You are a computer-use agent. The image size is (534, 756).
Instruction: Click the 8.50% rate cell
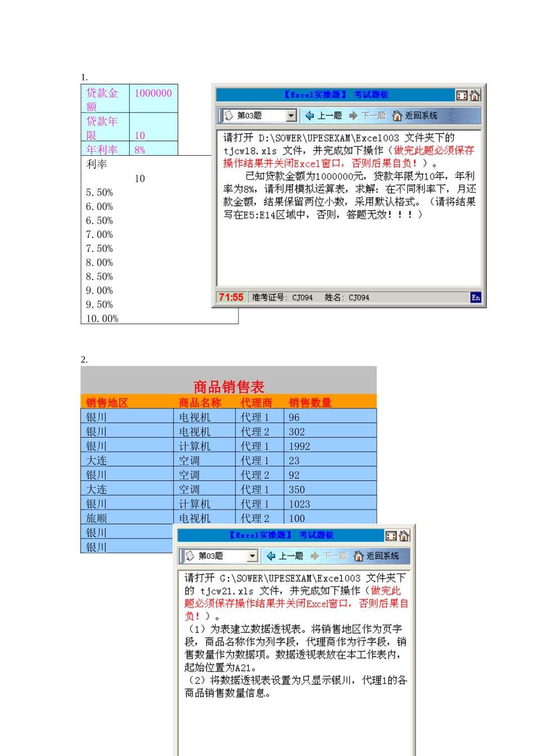click(x=99, y=277)
